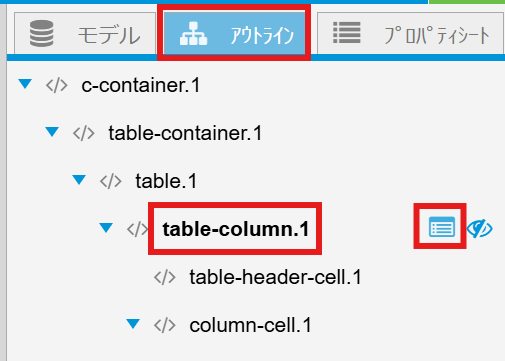Toggle visibility eye icon for table-column.1
The width and height of the screenshot is (505, 361).
pyautogui.click(x=480, y=229)
